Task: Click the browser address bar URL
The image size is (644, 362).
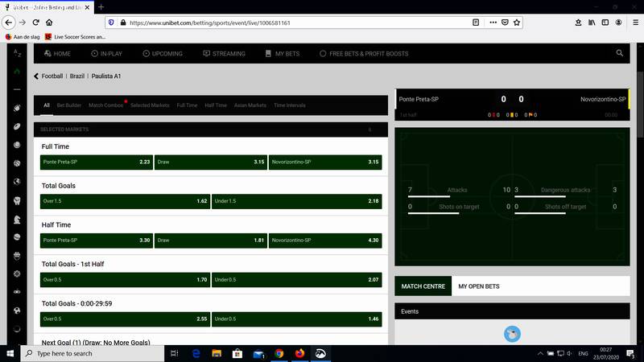Action: pyautogui.click(x=210, y=23)
